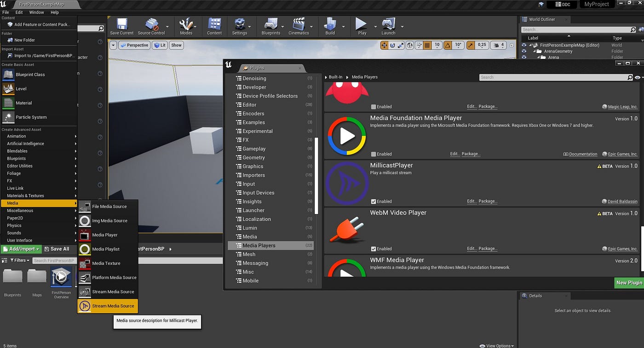This screenshot has width=644, height=348.
Task: Open Settings from the toolbar
Action: point(240,26)
